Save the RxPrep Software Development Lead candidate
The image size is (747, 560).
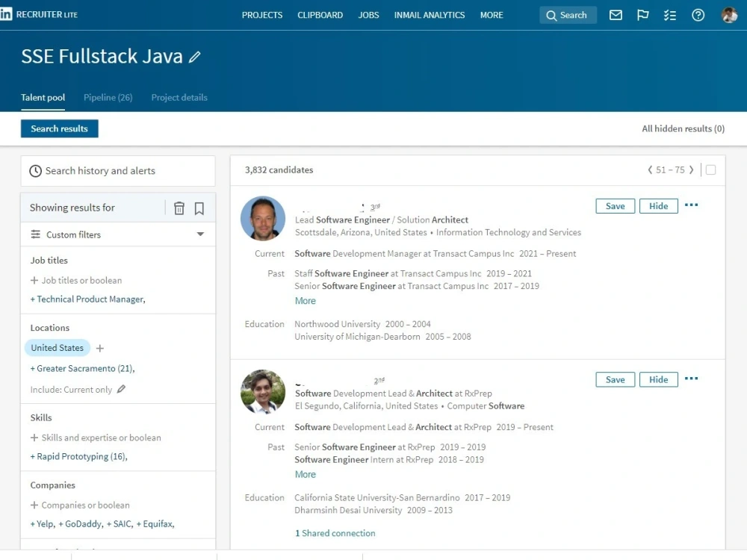(615, 379)
